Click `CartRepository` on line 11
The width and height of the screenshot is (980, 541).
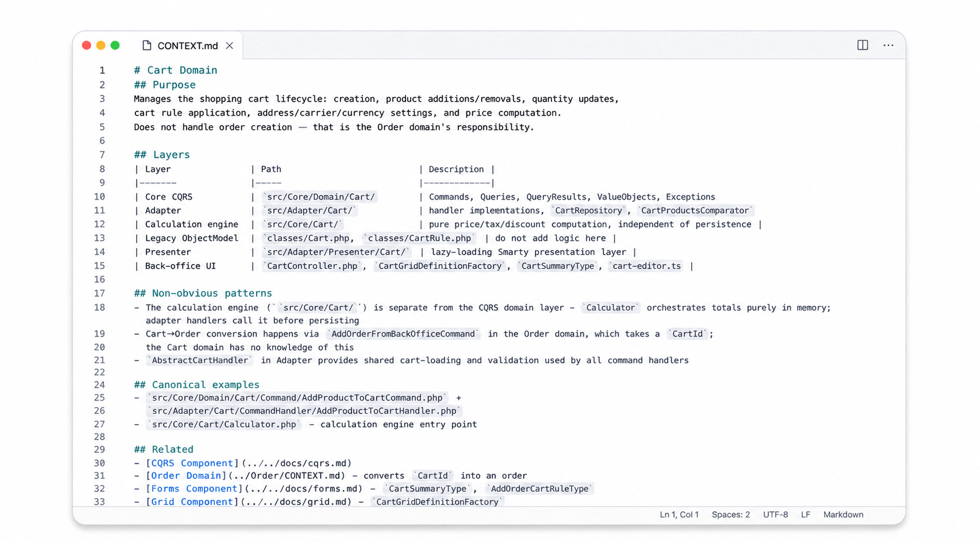pos(588,211)
